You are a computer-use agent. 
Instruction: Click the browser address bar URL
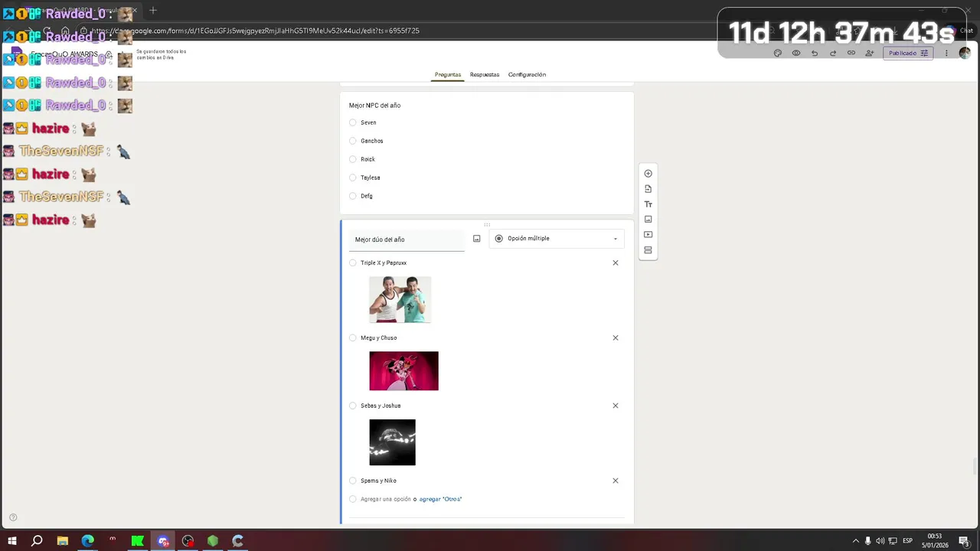point(256,31)
